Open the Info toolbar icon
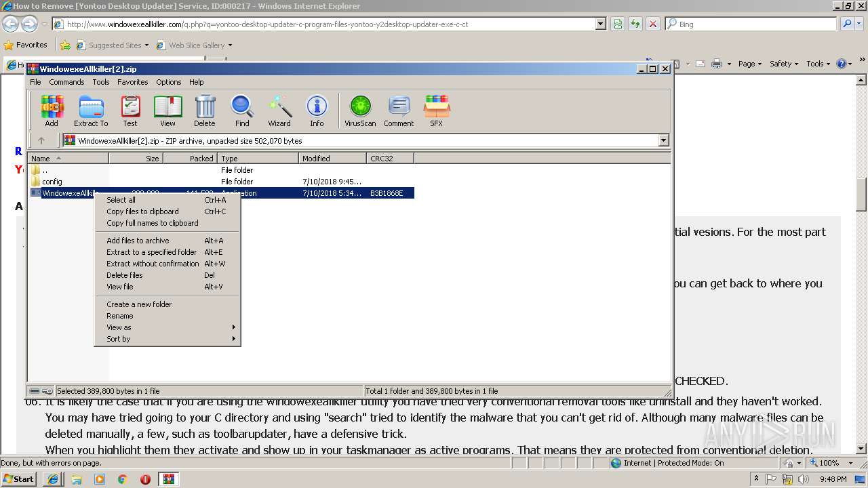This screenshot has width=868, height=488. point(317,110)
